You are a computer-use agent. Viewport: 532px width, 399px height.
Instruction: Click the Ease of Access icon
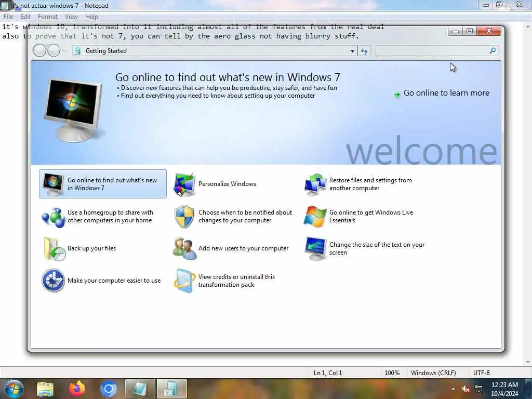54,281
